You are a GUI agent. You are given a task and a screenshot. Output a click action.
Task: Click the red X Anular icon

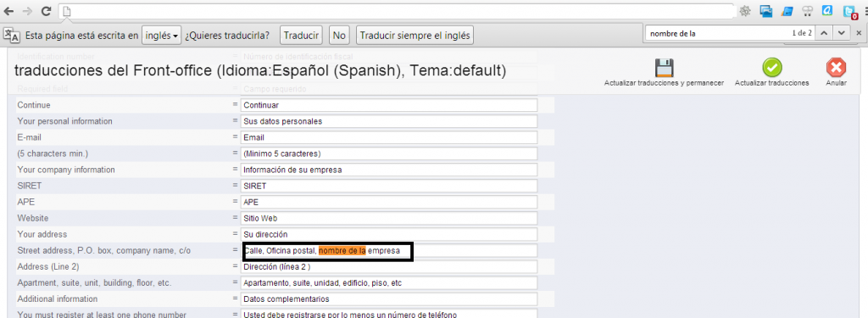(x=836, y=67)
